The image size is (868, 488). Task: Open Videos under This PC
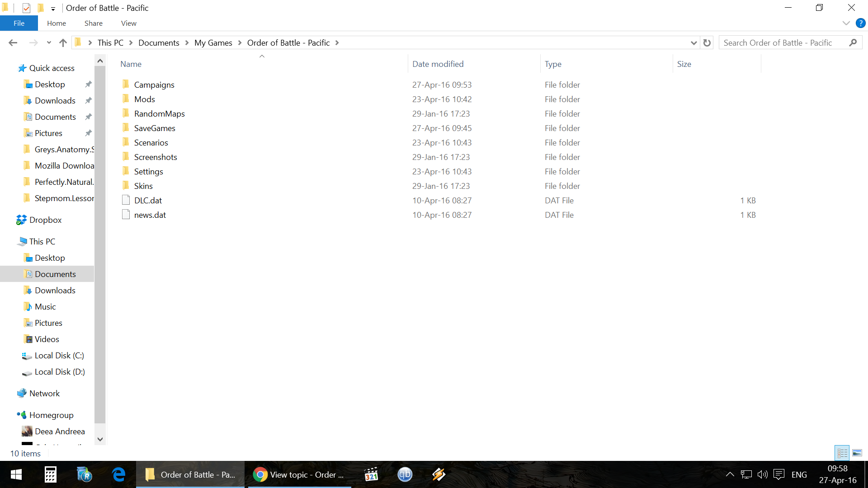click(x=47, y=339)
